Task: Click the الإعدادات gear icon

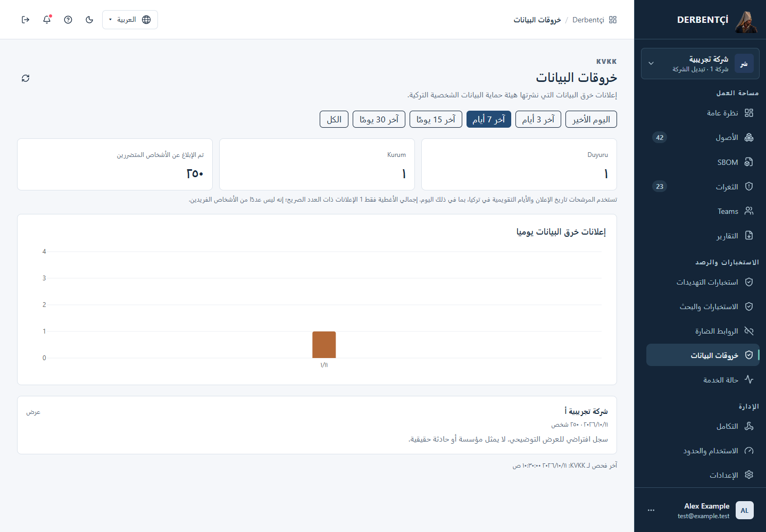Action: 749,475
